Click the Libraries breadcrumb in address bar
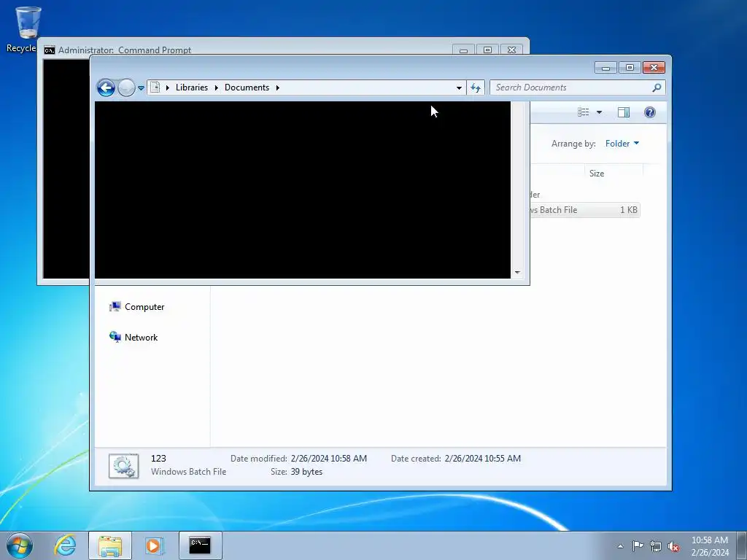The width and height of the screenshot is (747, 560). 192,87
